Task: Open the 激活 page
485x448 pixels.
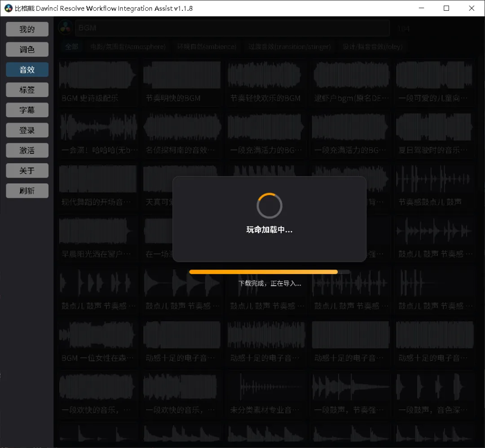Action: (27, 150)
